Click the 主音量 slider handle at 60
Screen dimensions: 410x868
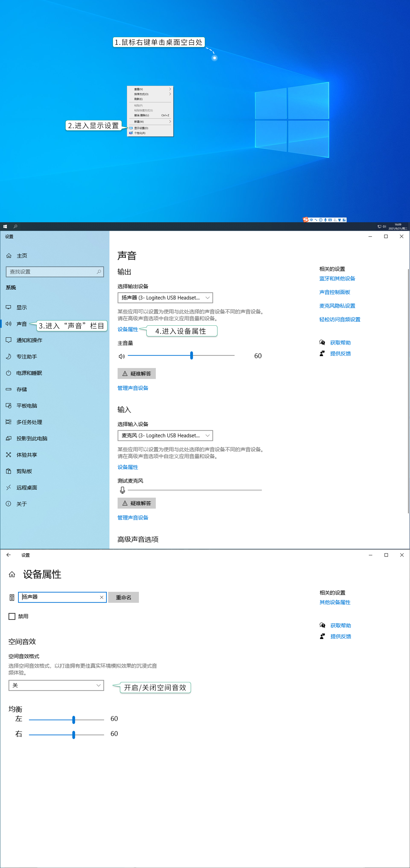192,356
